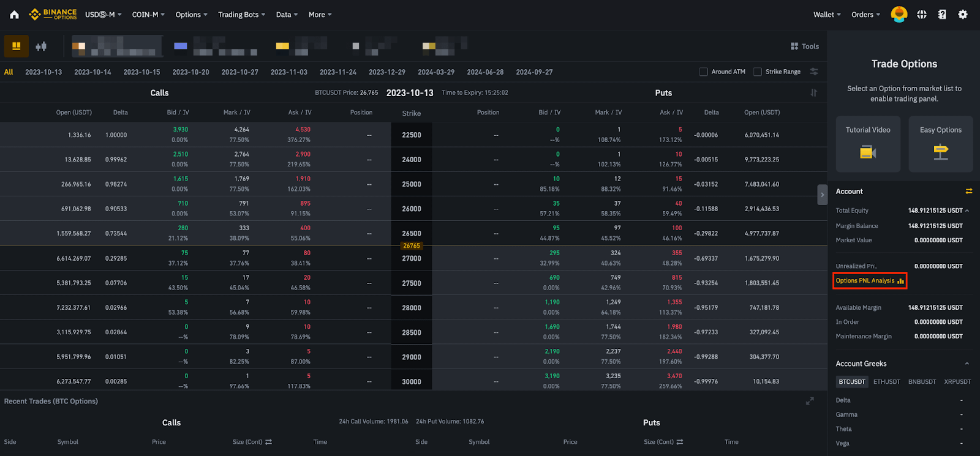Viewport: 980px width, 456px height.
Task: Select the ETH underlying ticker
Action: click(215, 46)
